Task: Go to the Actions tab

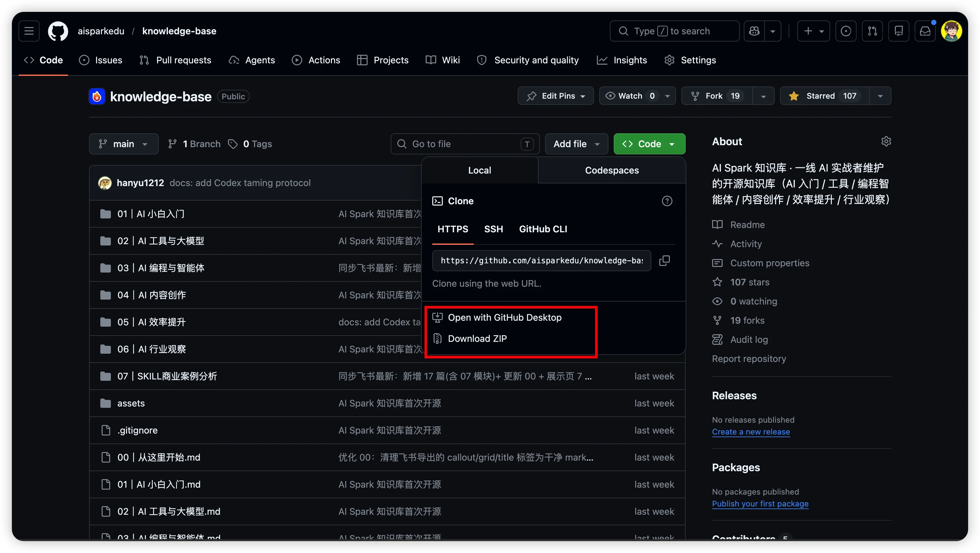Action: [316, 60]
